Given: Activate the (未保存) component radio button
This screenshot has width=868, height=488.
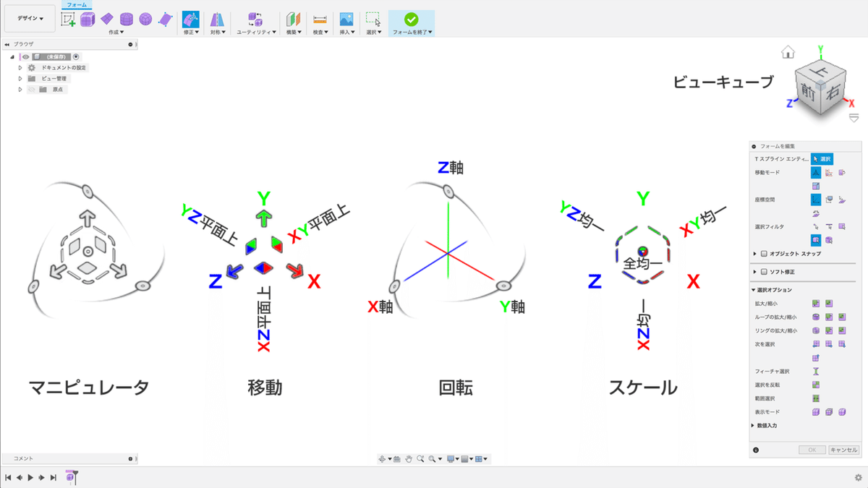Looking at the screenshot, I should pyautogui.click(x=76, y=56).
